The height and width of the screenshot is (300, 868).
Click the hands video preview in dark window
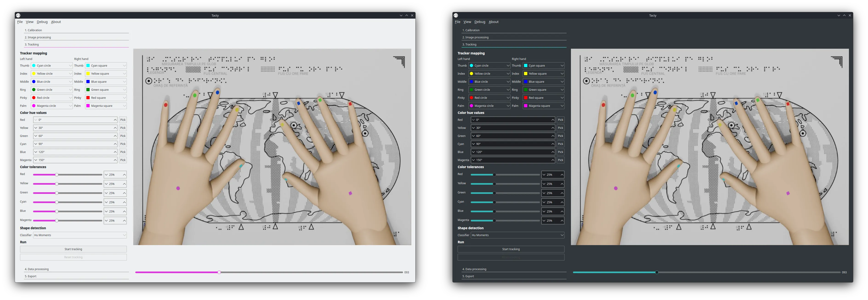710,147
